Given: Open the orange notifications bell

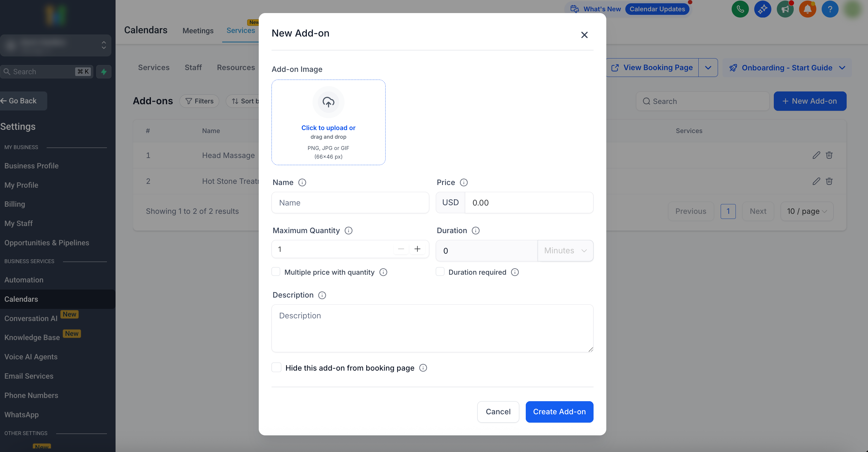Looking at the screenshot, I should pyautogui.click(x=807, y=9).
